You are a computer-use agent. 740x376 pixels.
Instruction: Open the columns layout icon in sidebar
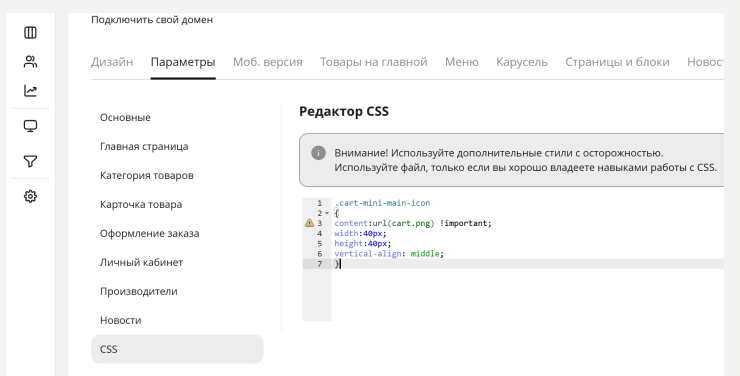tap(30, 33)
